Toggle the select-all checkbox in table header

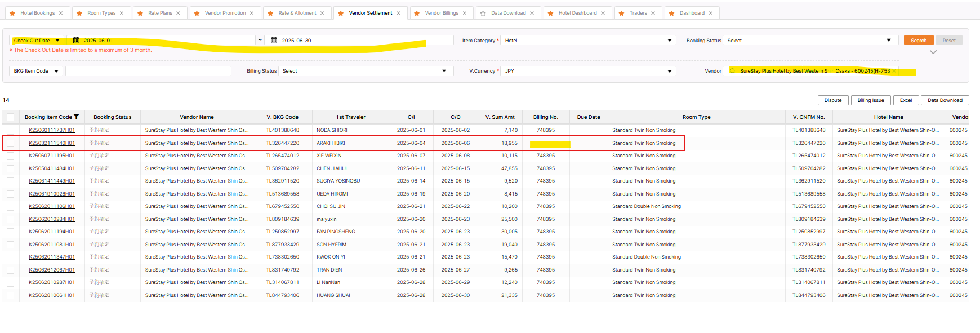pos(11,117)
